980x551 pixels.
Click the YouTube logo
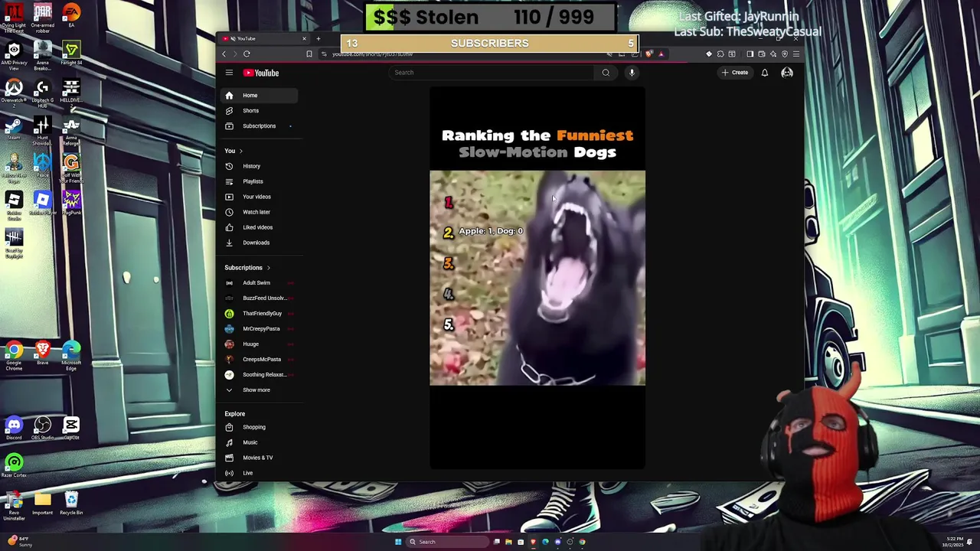(261, 73)
